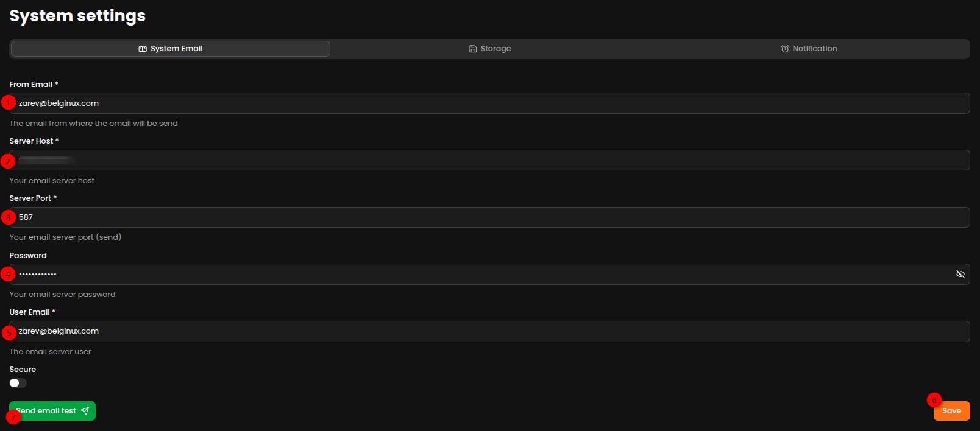Click inside the Server Host field
980x431 pixels.
(x=489, y=160)
